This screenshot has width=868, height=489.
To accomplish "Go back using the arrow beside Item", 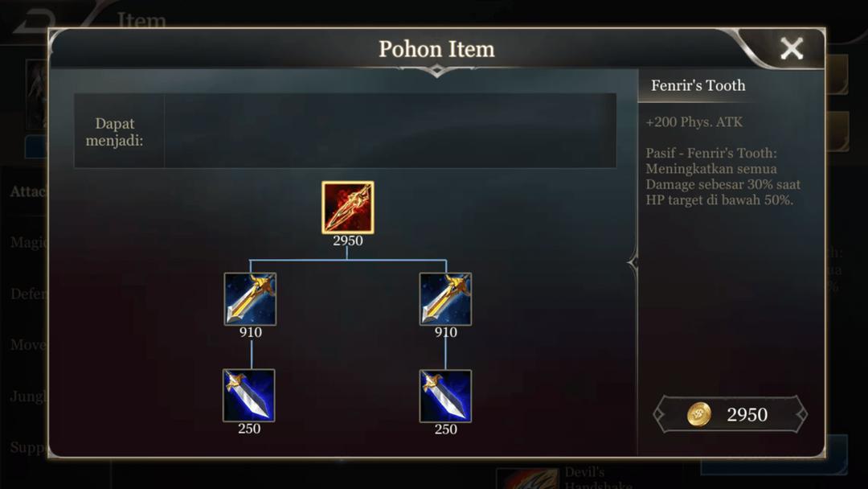I will click(33, 21).
